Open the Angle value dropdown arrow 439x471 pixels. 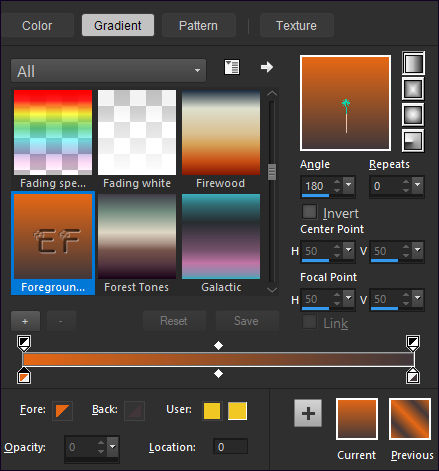point(349,184)
